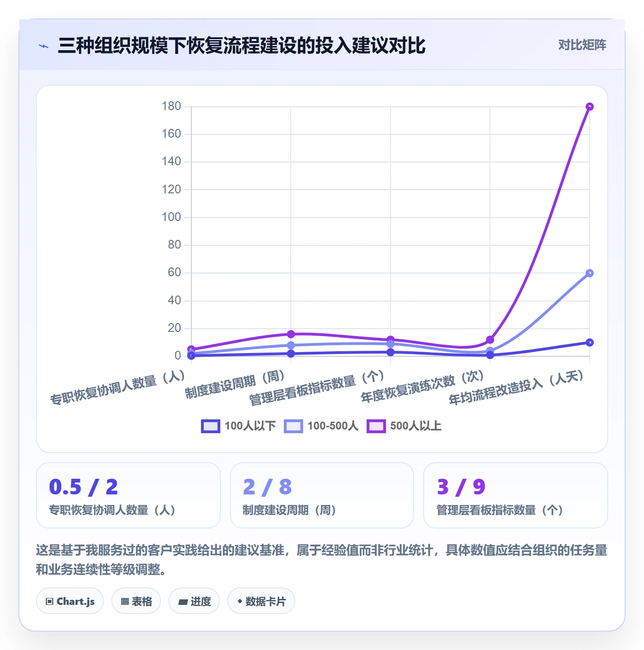Image resolution: width=644 pixels, height=650 pixels.
Task: Click the square icon in the Chart.js chip
Action: (50, 601)
